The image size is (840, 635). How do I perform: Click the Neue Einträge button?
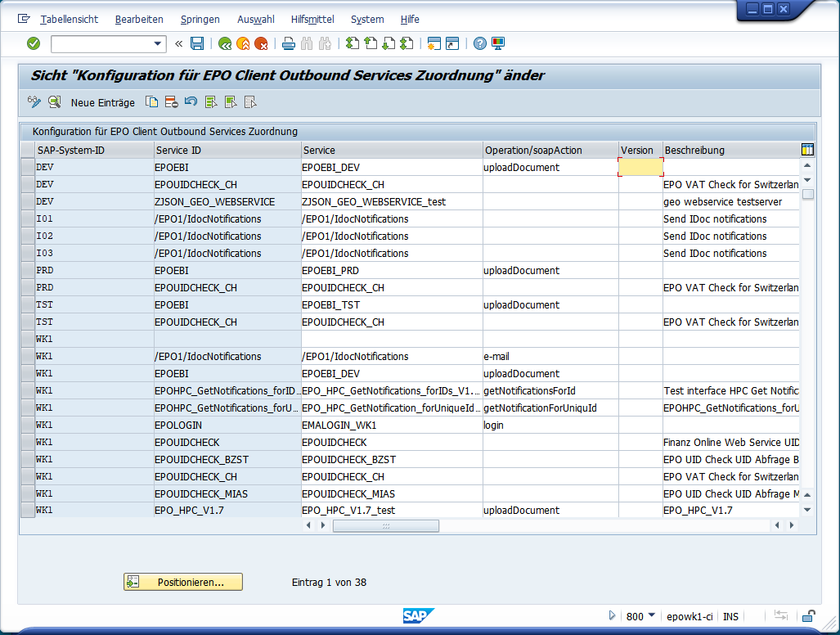[103, 102]
